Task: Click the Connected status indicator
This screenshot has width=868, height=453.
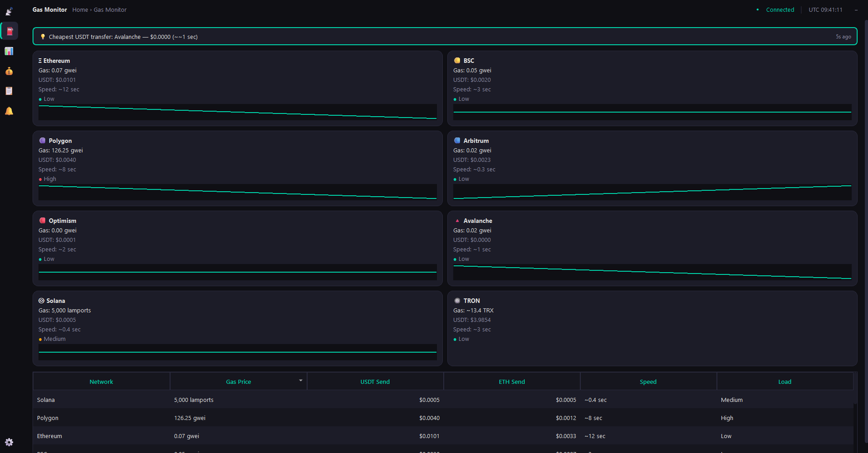Action: pos(779,9)
